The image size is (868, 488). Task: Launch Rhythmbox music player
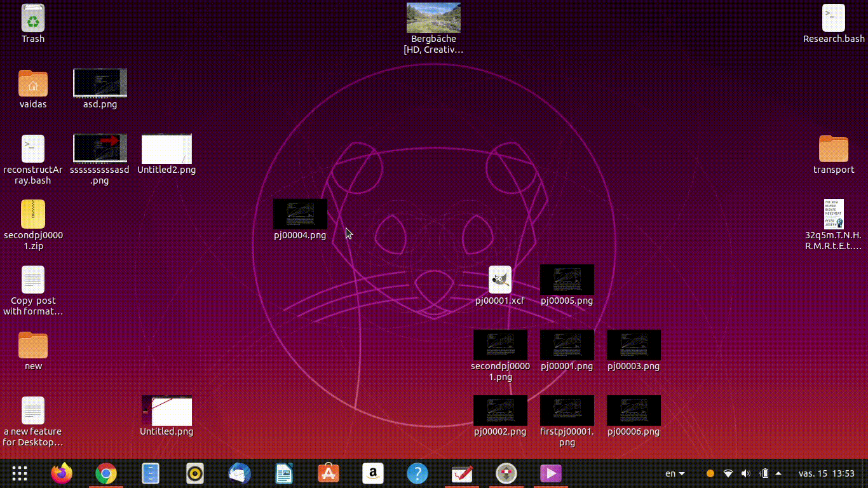(x=195, y=473)
